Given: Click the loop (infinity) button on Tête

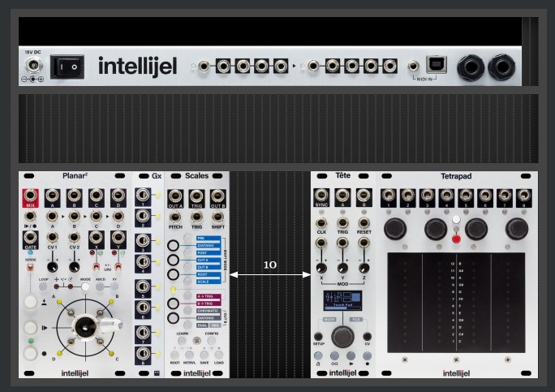Looking at the screenshot, I should [334, 355].
